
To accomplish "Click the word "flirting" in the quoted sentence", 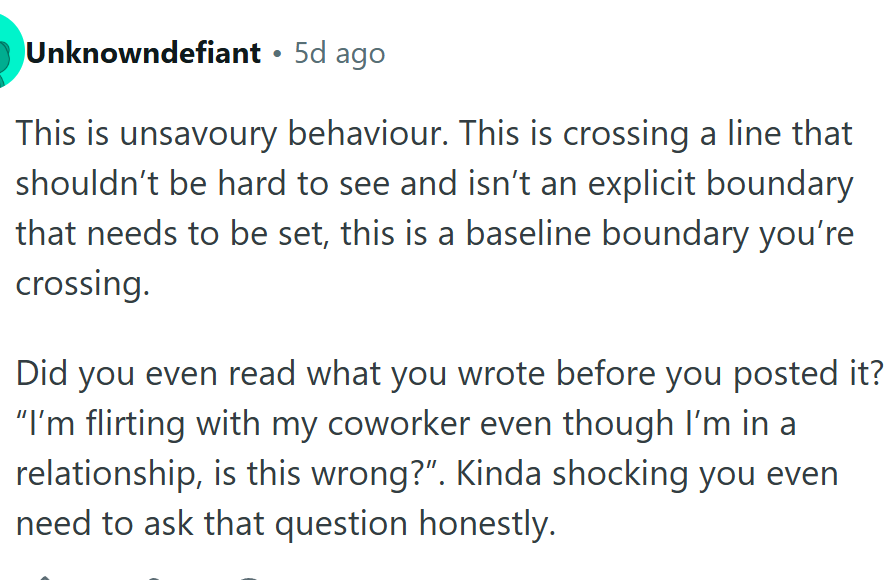I will 135,424.
